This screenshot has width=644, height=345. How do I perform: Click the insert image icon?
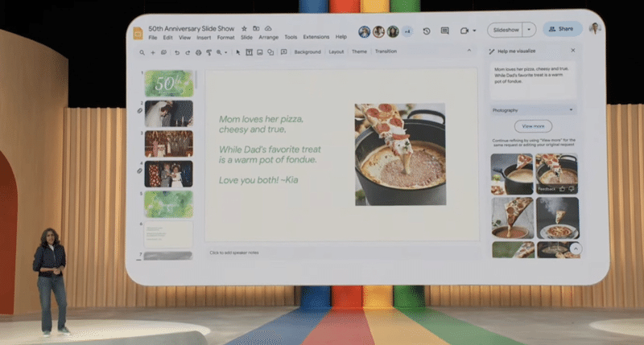pos(260,52)
